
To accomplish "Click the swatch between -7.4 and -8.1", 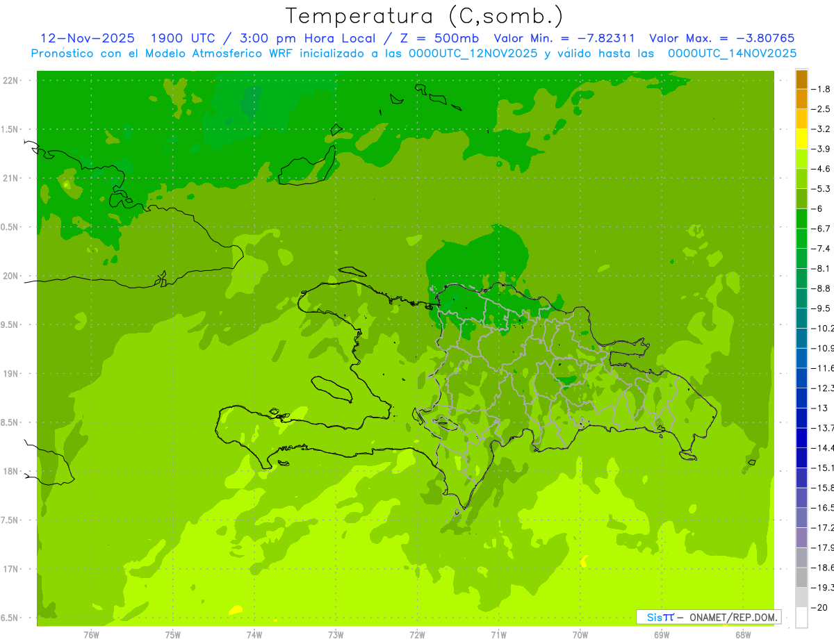I will 801,258.
